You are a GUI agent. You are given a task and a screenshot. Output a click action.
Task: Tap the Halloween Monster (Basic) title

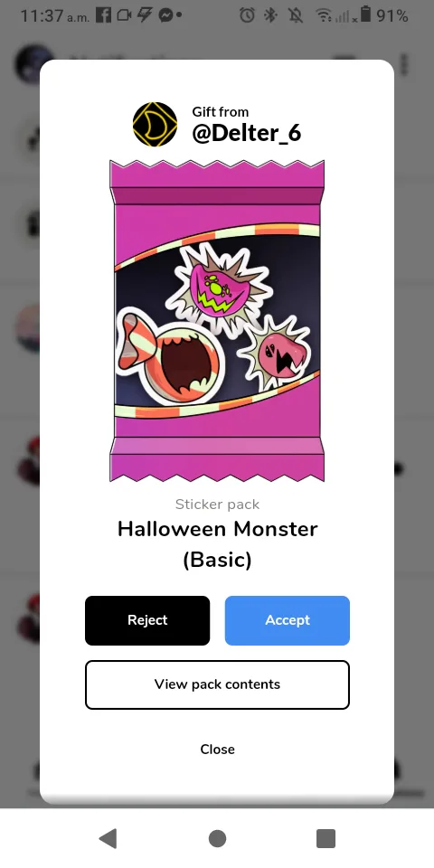pos(217,544)
